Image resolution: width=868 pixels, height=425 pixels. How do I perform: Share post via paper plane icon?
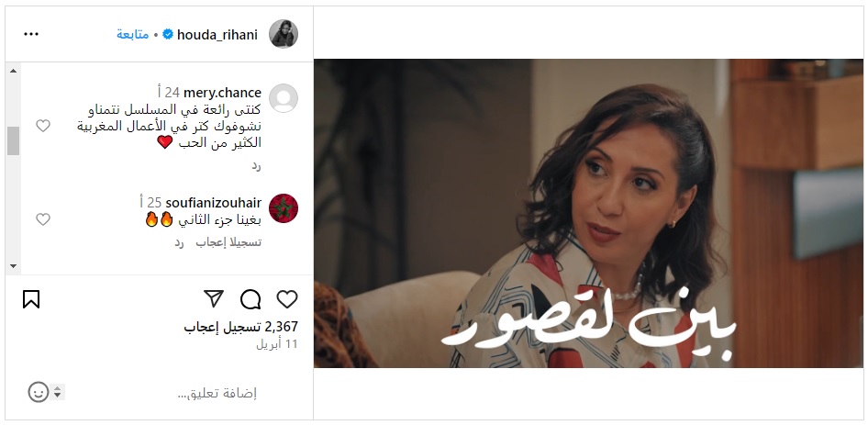coord(214,298)
